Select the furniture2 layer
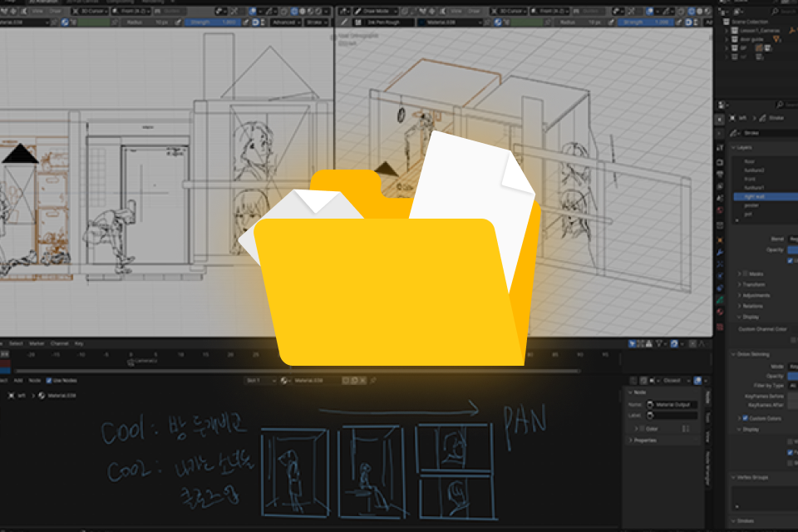The height and width of the screenshot is (532, 798). [766, 170]
